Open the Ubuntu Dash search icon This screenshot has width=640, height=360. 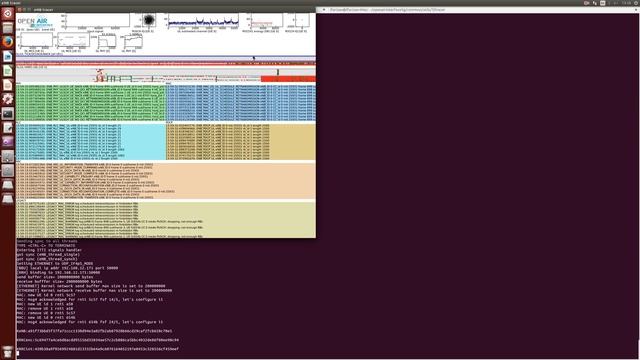pyautogui.click(x=7, y=13)
